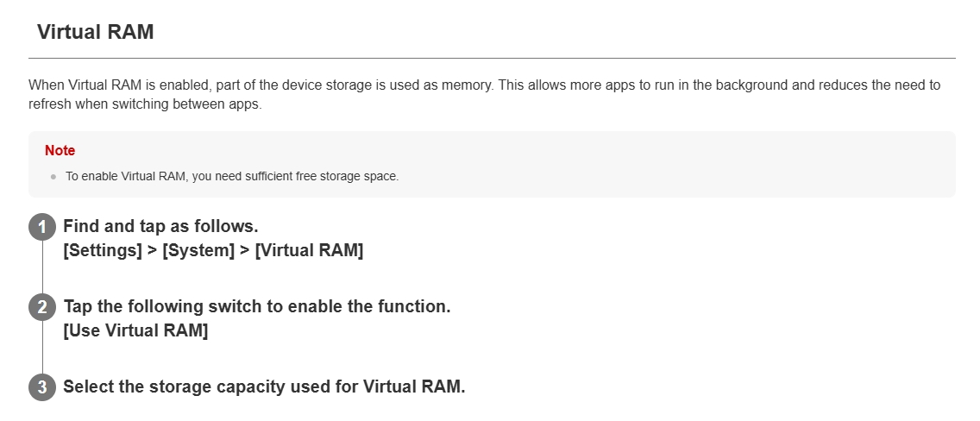This screenshot has height=421, width=980.
Task: Select the [System] label in step 1
Action: tap(198, 250)
